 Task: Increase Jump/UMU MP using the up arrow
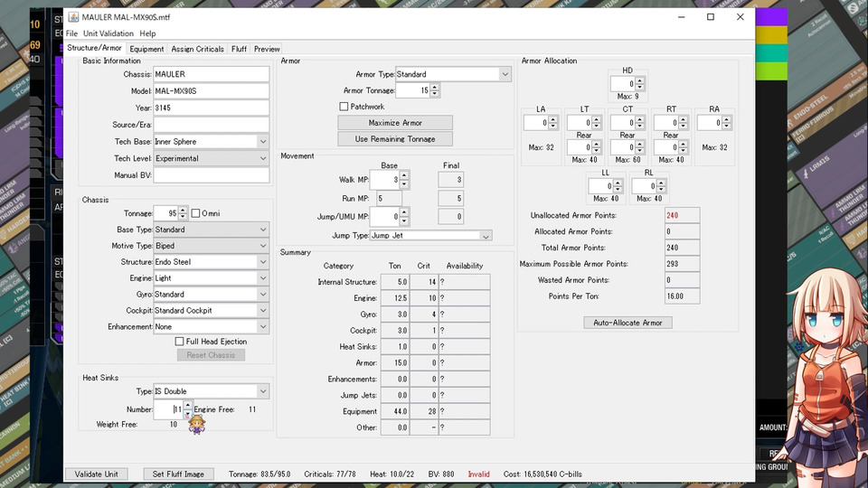(x=404, y=213)
